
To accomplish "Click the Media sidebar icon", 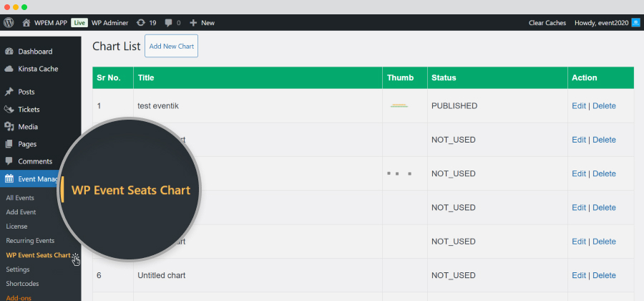I will [x=9, y=127].
